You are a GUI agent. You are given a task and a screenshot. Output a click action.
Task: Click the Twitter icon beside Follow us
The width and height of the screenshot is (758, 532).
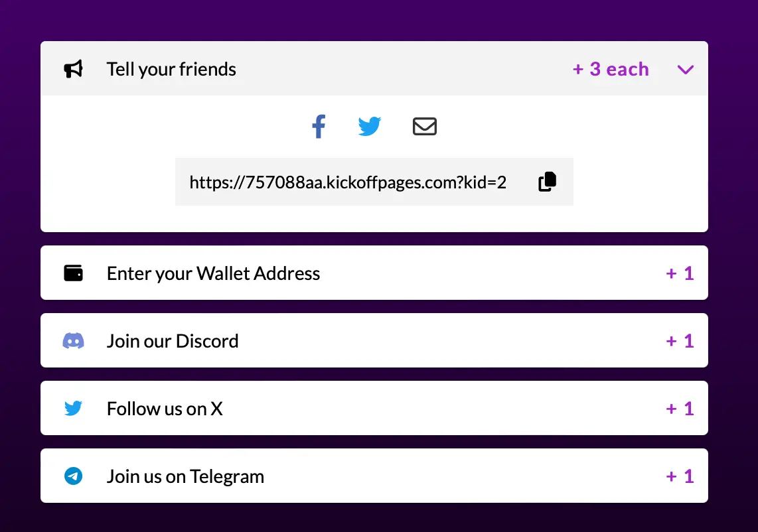click(73, 409)
